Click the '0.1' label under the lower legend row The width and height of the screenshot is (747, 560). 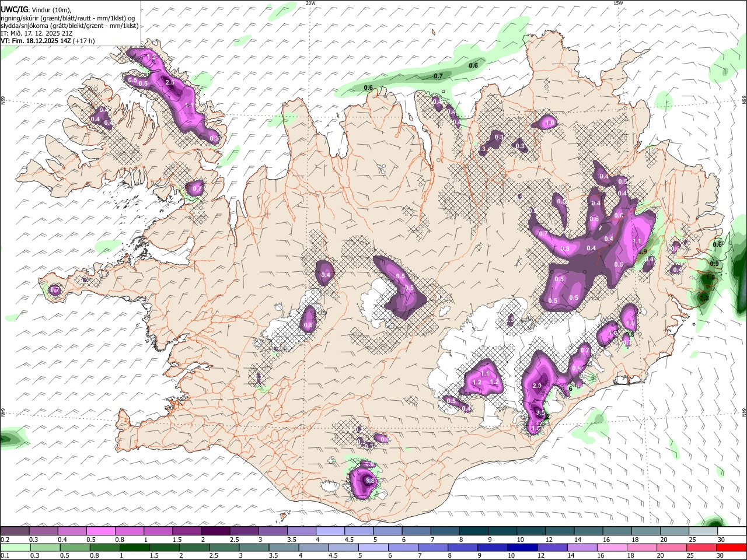point(5,555)
